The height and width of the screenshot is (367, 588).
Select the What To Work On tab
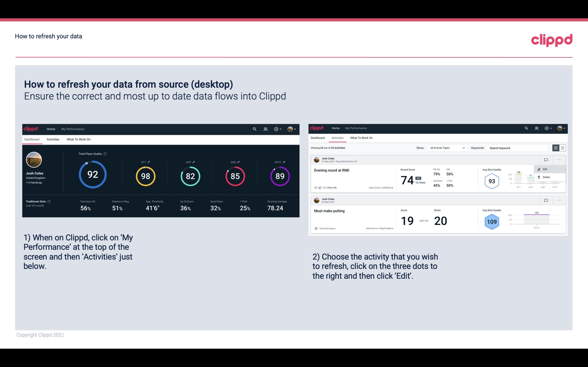[x=78, y=139]
